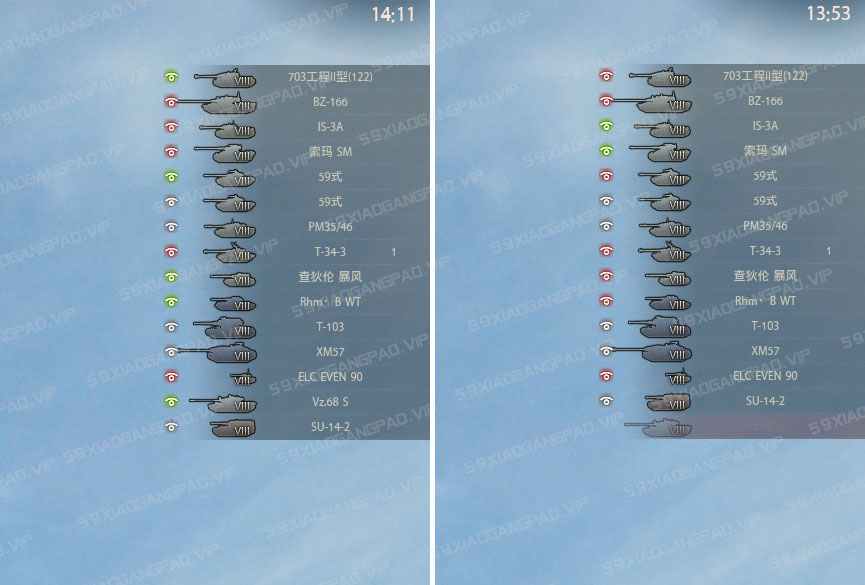
Task: Toggle the red eye next to 索玛 SM
Action: pyautogui.click(x=171, y=151)
